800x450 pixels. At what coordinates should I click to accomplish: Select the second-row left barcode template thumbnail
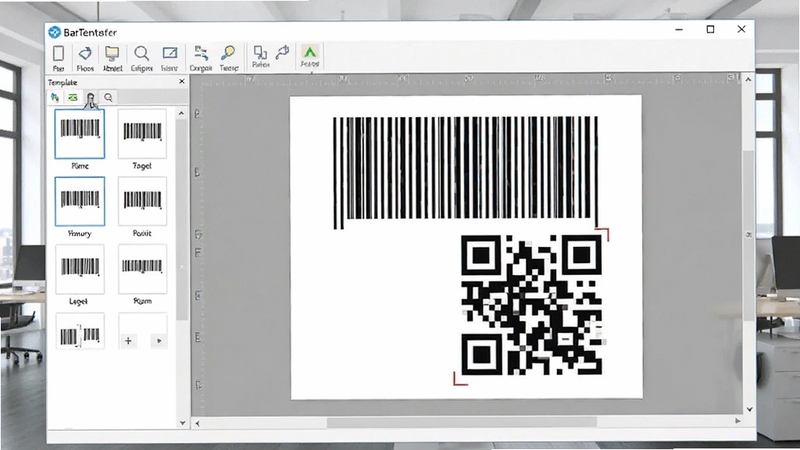point(80,201)
